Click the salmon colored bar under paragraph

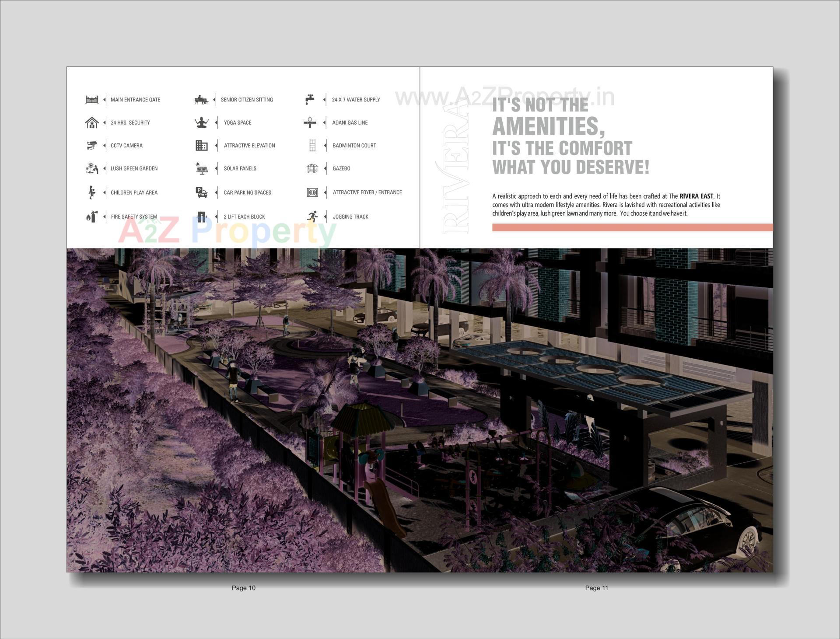coord(632,227)
